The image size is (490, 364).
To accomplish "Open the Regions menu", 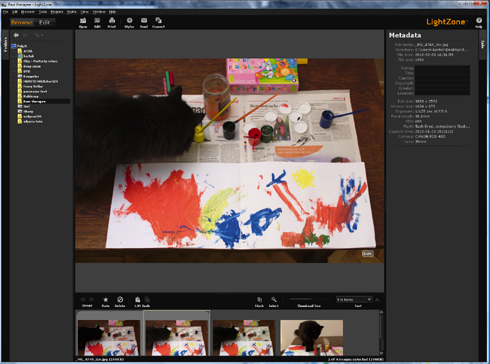I will (57, 12).
